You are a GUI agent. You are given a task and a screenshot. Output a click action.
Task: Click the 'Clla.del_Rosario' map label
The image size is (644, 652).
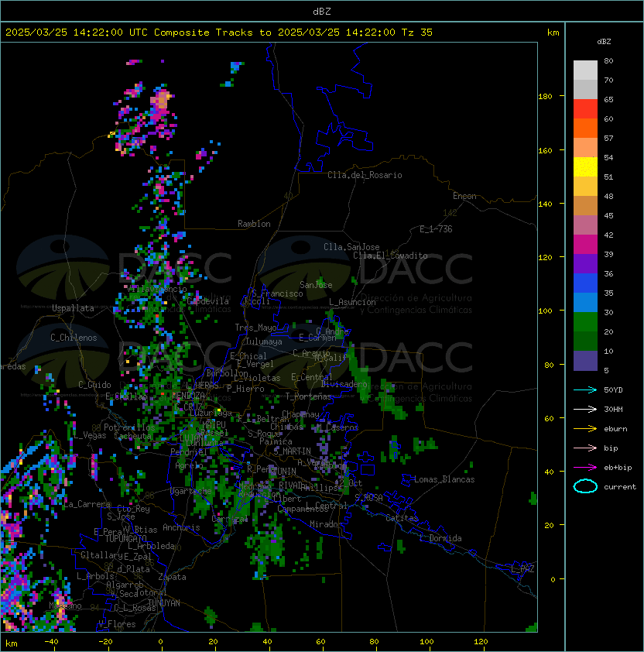(365, 175)
